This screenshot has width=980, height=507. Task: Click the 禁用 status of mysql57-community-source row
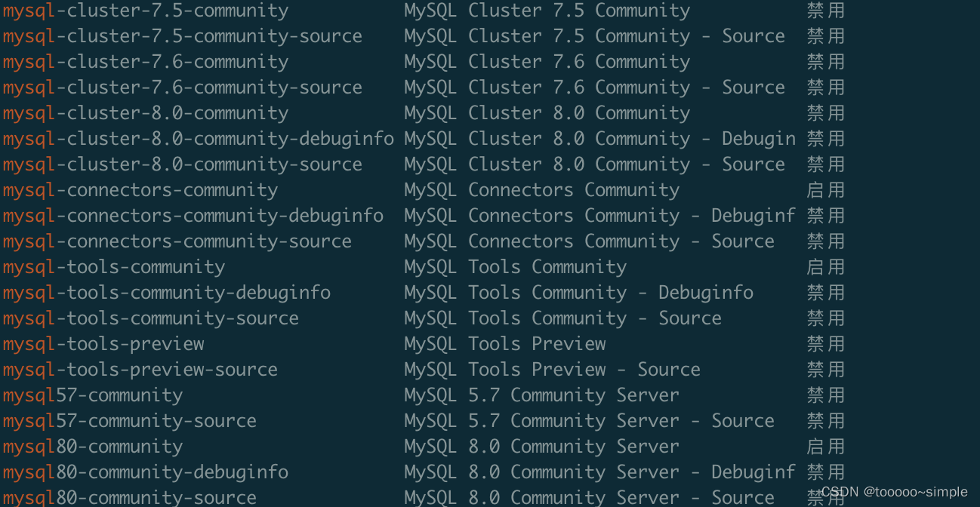point(825,421)
